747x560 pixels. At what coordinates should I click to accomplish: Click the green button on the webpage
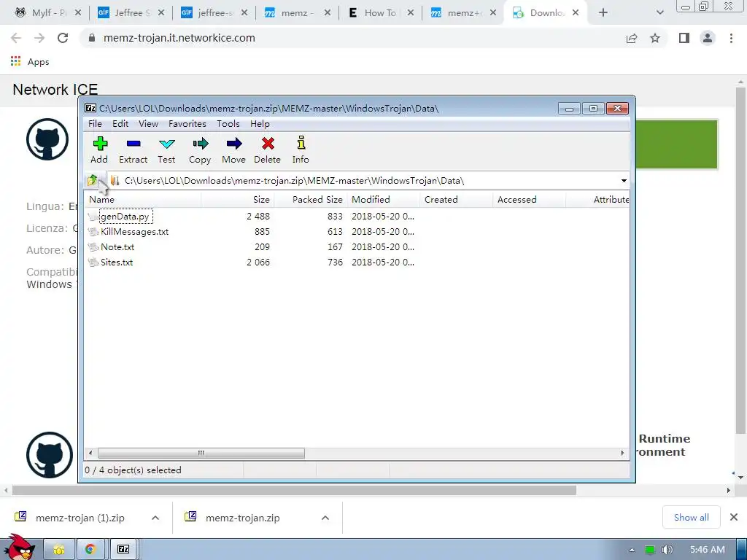pos(677,144)
